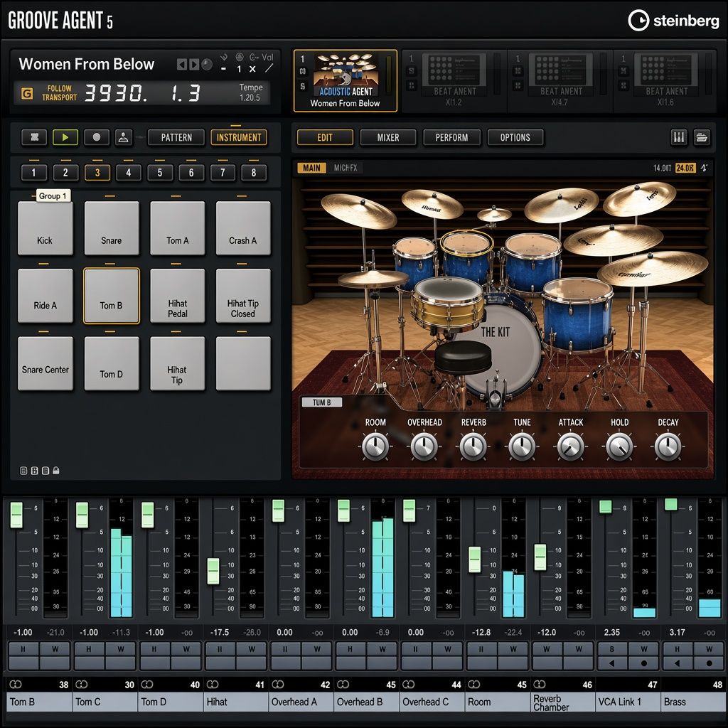
Task: Toggle the W button on Room channel
Action: coord(513,649)
